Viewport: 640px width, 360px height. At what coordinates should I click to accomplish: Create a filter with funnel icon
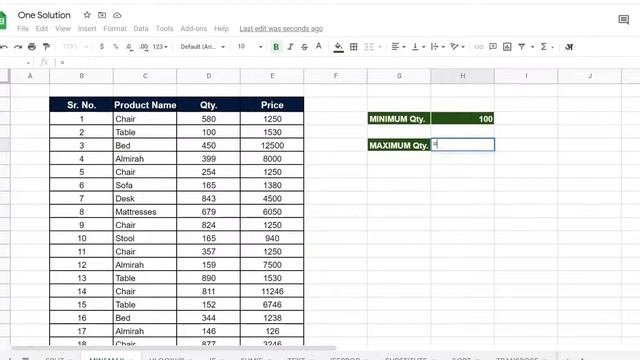(x=522, y=47)
